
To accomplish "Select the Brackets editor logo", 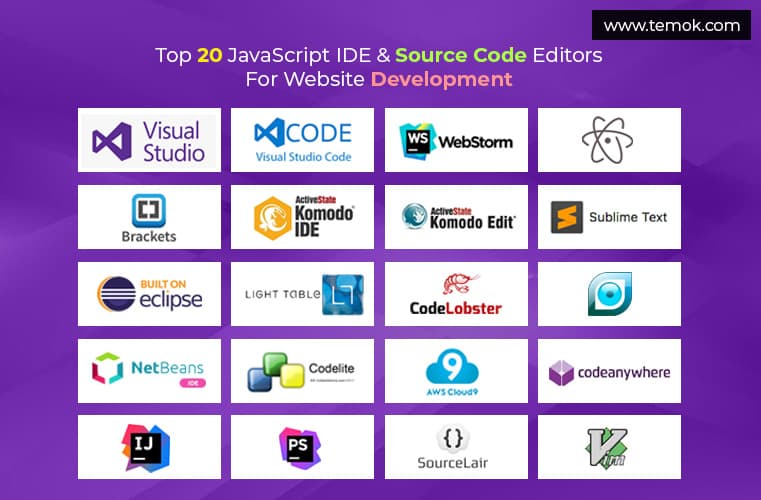I will pos(149,217).
